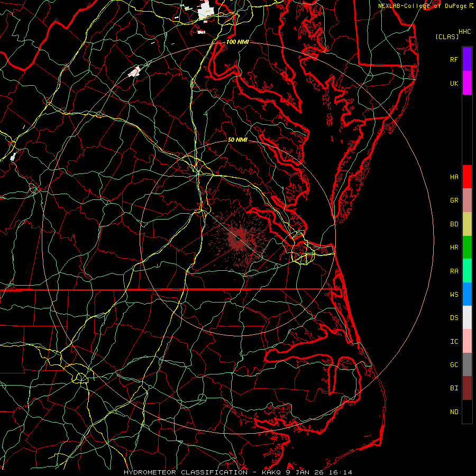The width and height of the screenshot is (476, 476).
Task: Click the BI brown legend swatch
Action: pyautogui.click(x=467, y=388)
